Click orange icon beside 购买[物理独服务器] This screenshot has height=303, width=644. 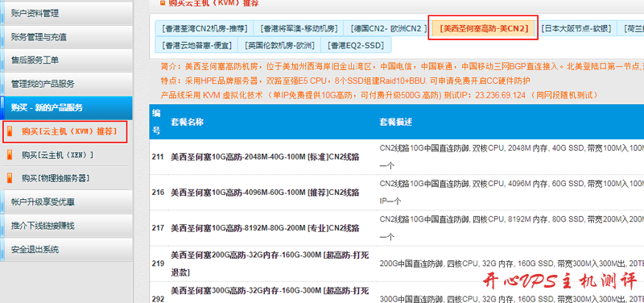click(x=10, y=178)
